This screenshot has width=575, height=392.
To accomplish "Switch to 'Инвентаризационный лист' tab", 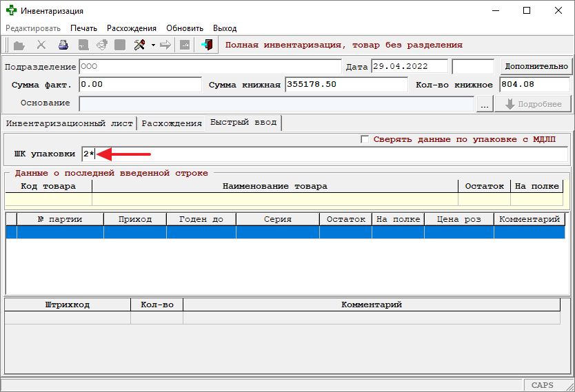I will point(69,123).
